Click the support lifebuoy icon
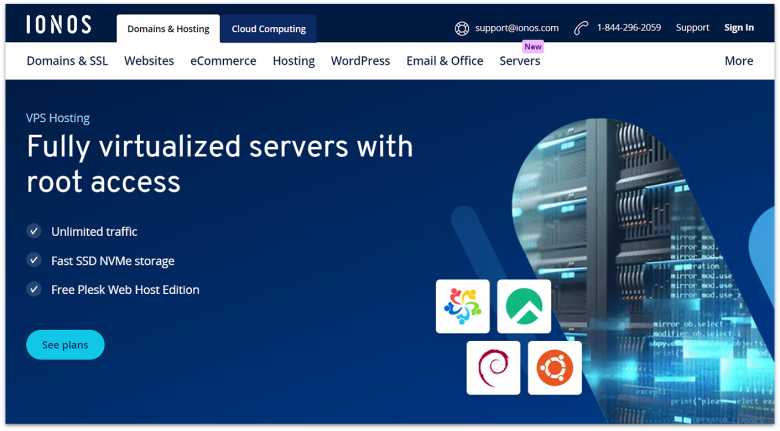Viewport: 780px width, 431px height. pos(462,29)
